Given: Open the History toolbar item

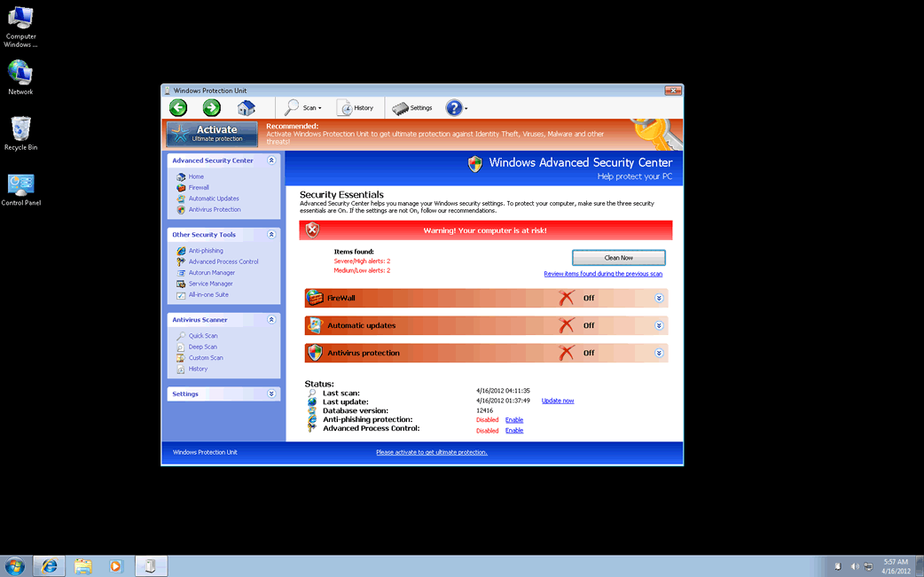Looking at the screenshot, I should point(356,108).
